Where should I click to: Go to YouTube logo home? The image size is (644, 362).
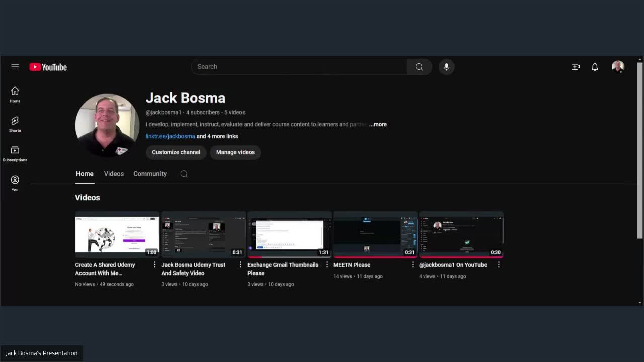[x=48, y=67]
